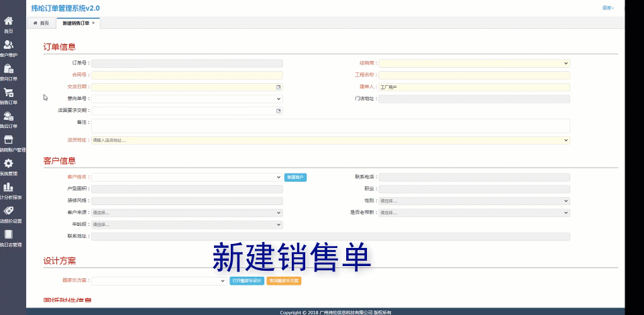
Task: Click into the 备注 text area
Action: 331,126
